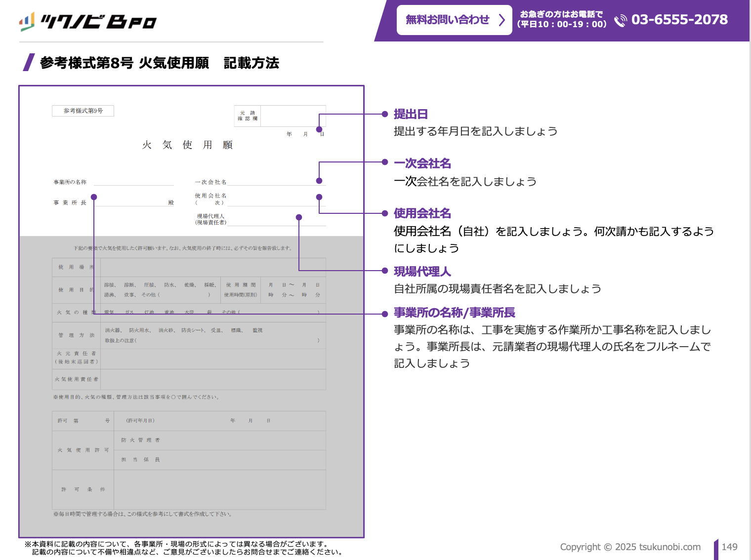The image size is (751, 560).
Task: Select the 事業所の名称/事業所長 heading
Action: point(454,313)
